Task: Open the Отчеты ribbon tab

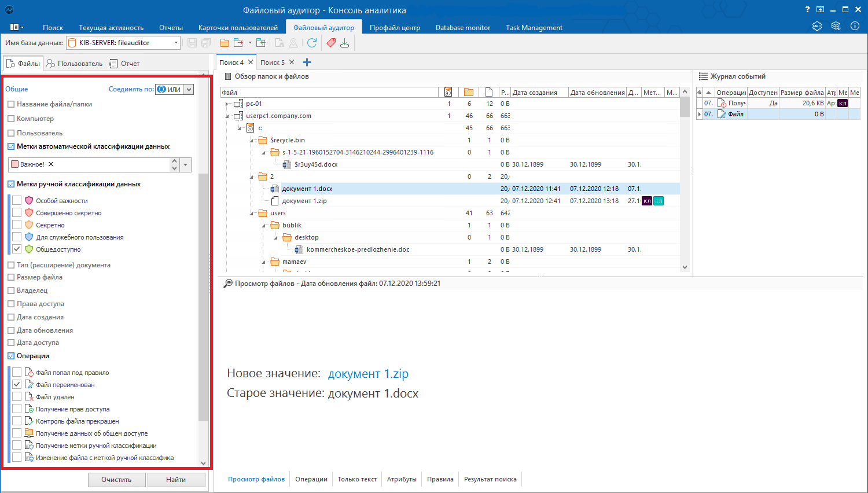Action: 171,27
